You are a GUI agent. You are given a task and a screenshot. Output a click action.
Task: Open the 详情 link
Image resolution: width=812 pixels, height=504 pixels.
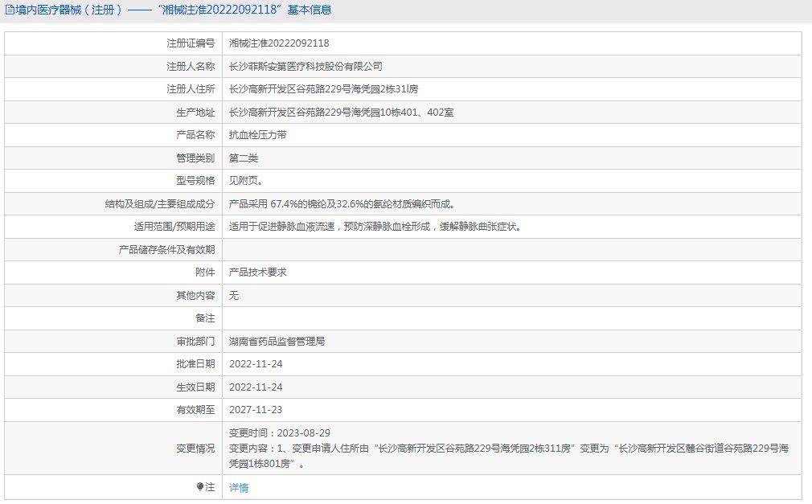pyautogui.click(x=239, y=487)
